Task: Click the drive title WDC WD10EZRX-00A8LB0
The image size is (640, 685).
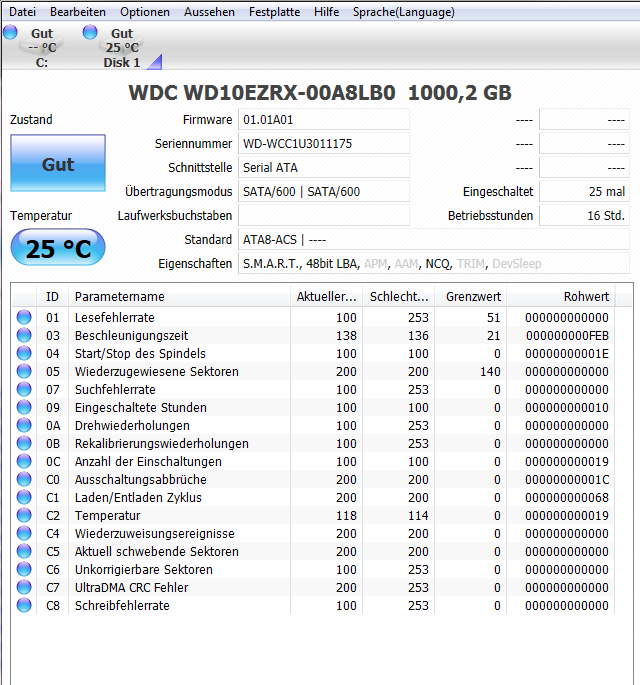Action: click(x=262, y=93)
